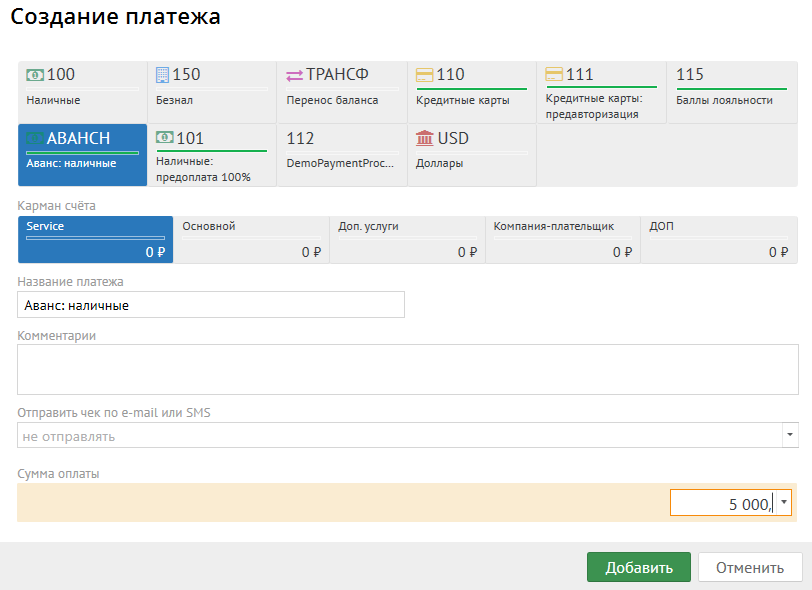The height and width of the screenshot is (590, 812).
Task: Pick the 111 preauthorization card icon
Action: coord(554,75)
